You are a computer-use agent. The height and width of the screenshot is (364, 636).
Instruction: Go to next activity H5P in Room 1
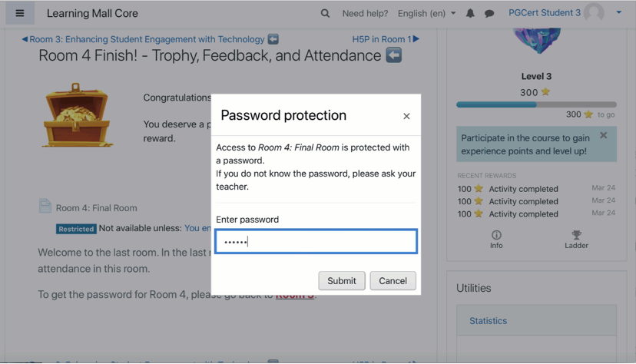[x=386, y=39]
